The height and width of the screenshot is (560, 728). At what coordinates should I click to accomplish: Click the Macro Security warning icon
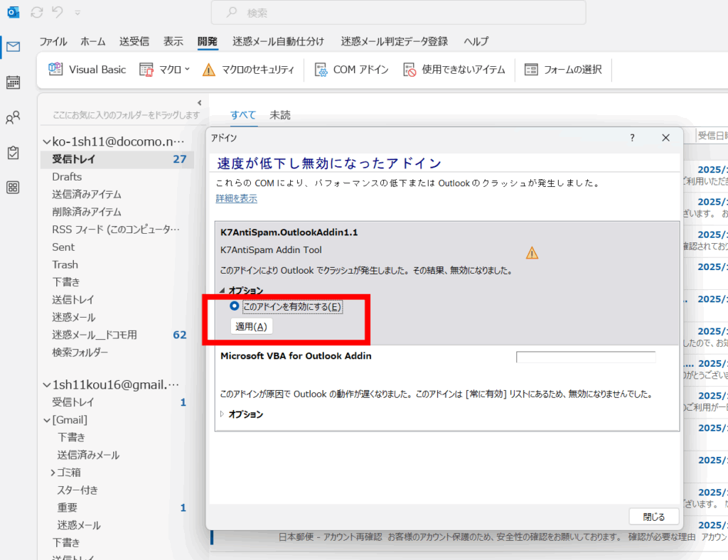(208, 70)
